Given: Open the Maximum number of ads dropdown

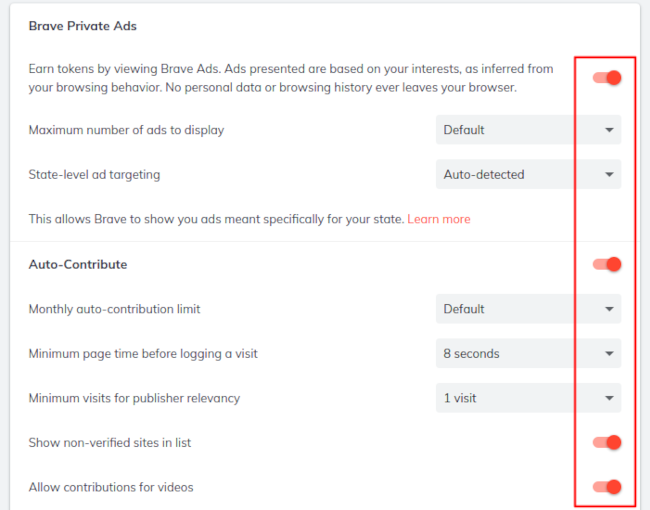Looking at the screenshot, I should click(x=528, y=130).
